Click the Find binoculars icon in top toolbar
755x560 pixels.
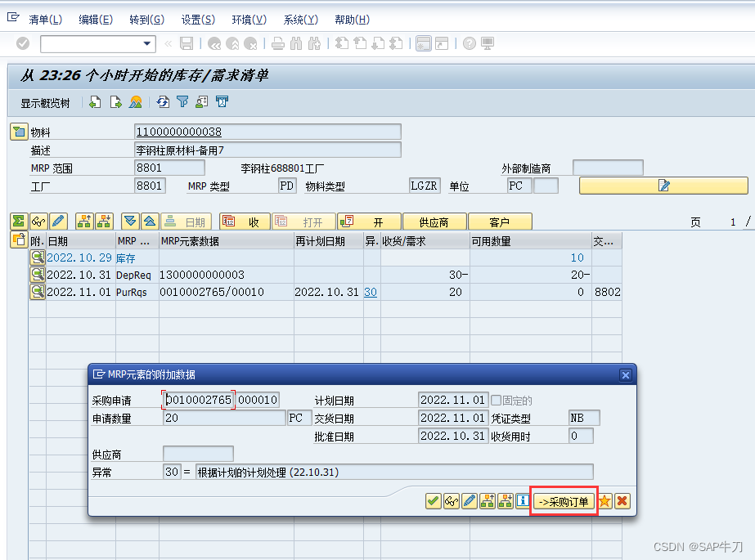pyautogui.click(x=296, y=44)
